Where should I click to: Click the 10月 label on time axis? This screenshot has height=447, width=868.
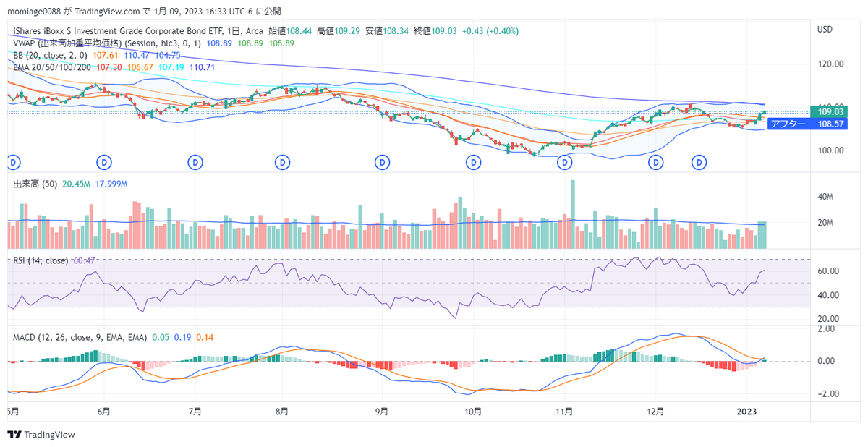point(473,412)
